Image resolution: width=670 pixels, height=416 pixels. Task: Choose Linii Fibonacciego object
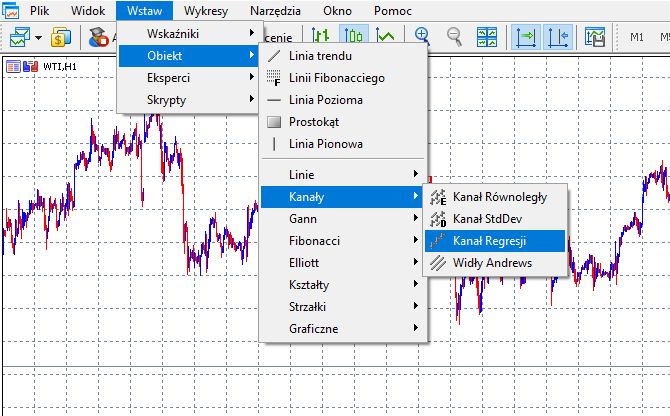click(x=343, y=78)
